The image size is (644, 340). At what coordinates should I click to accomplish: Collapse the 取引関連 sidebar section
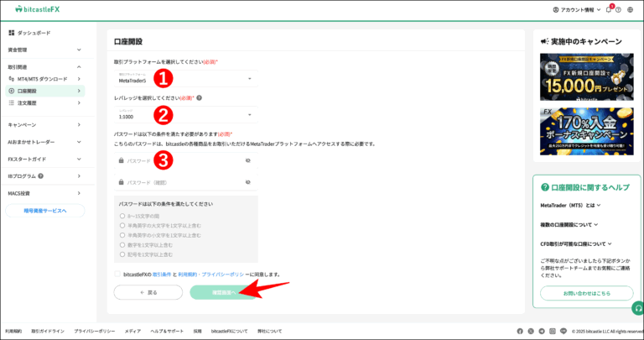[x=45, y=67]
